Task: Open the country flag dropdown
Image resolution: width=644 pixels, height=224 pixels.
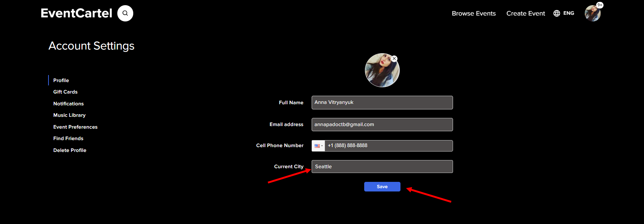Action: (x=318, y=146)
